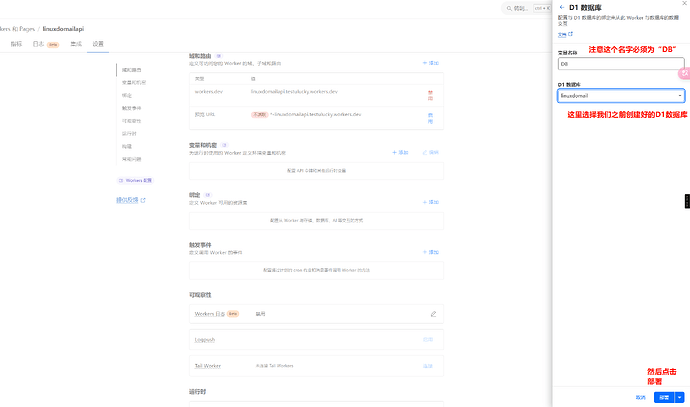This screenshot has width=690, height=407.
Task: Click the external-link icon beside Give feedback
Action: pyautogui.click(x=143, y=200)
